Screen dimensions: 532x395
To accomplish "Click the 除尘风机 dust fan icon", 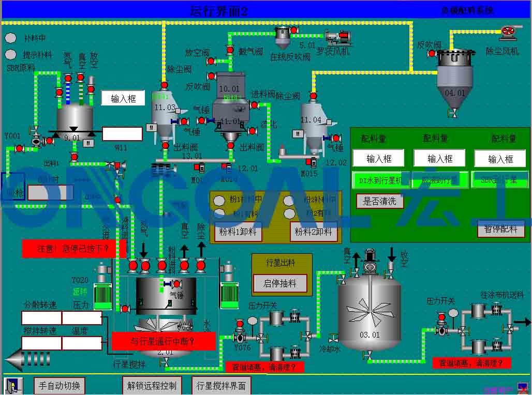I will [508, 33].
